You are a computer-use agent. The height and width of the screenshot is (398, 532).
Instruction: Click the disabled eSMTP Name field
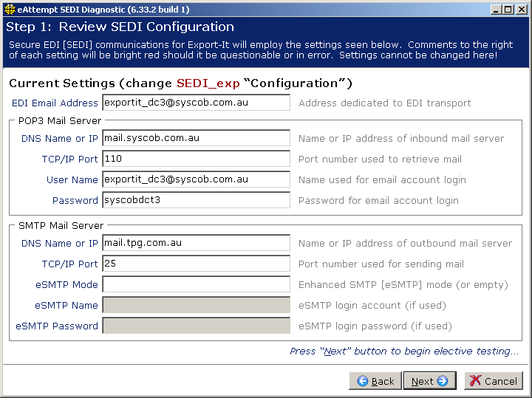coord(196,305)
